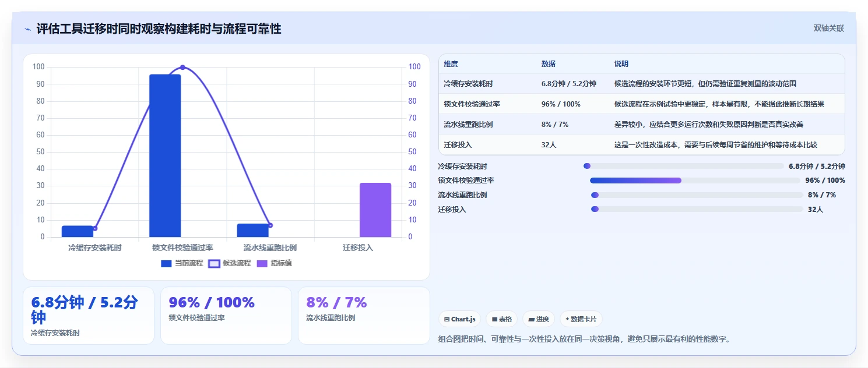Click the icon inside the 进度 chip

coord(532,319)
